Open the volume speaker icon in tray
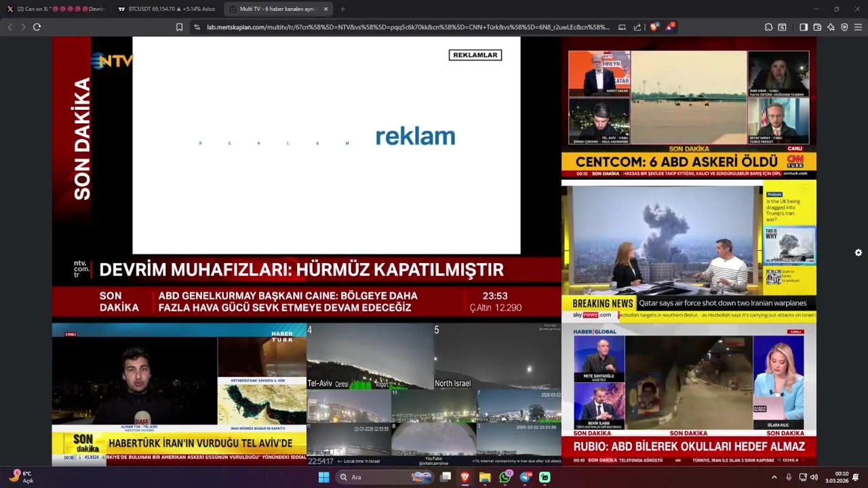The image size is (868, 488). pos(814,477)
